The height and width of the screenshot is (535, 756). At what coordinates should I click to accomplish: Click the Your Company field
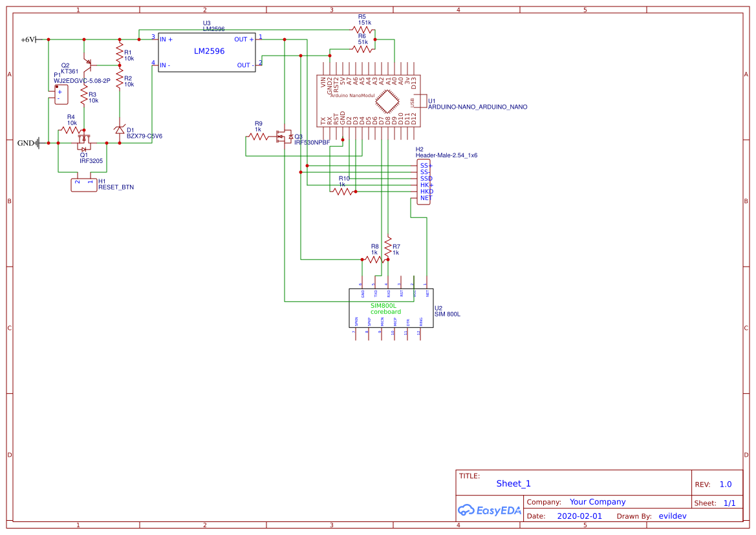pyautogui.click(x=598, y=502)
